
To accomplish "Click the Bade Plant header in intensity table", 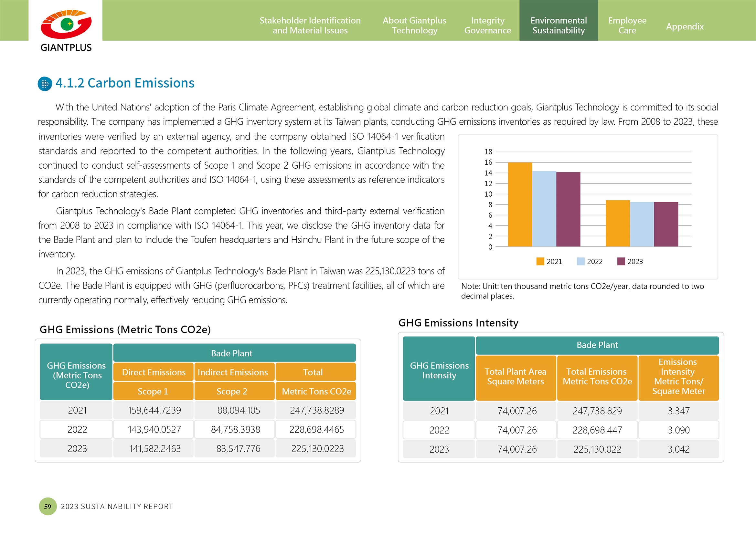I will (597, 345).
